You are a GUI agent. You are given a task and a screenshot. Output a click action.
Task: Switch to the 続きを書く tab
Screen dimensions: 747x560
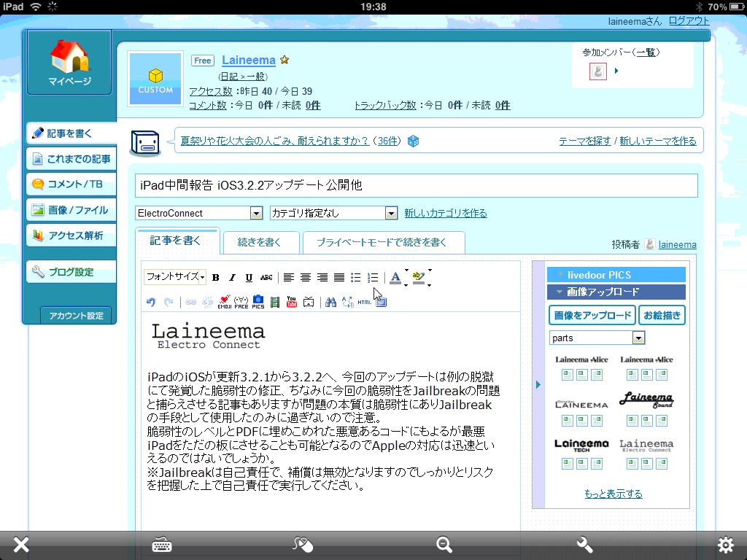260,242
